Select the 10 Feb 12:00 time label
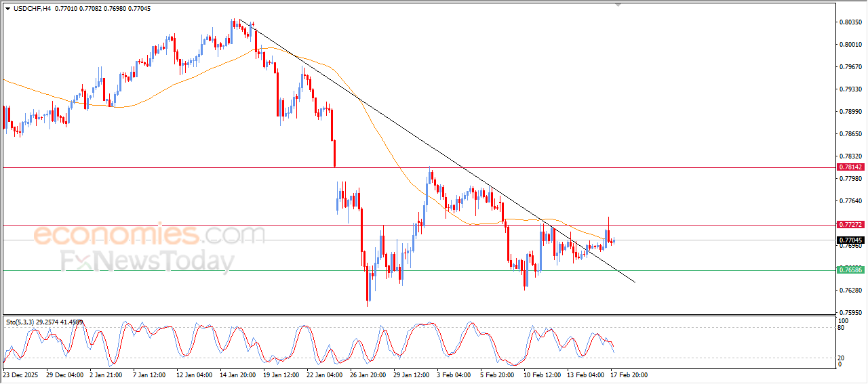 [x=542, y=374]
